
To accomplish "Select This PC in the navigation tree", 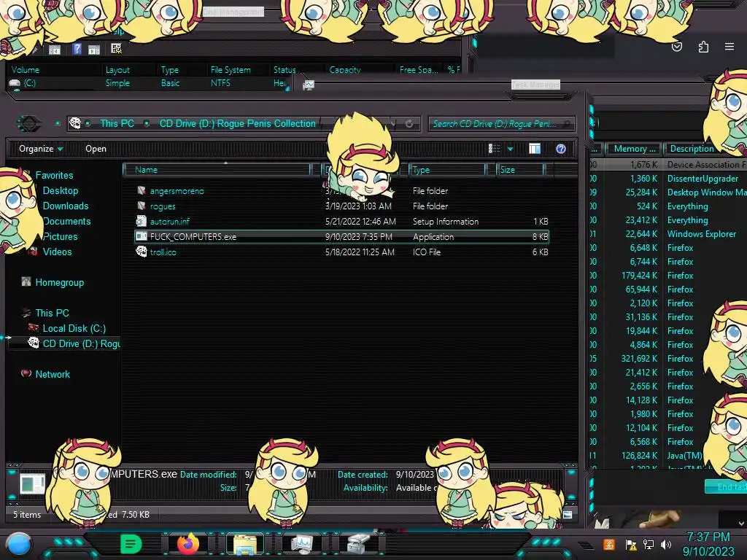I will click(x=52, y=313).
